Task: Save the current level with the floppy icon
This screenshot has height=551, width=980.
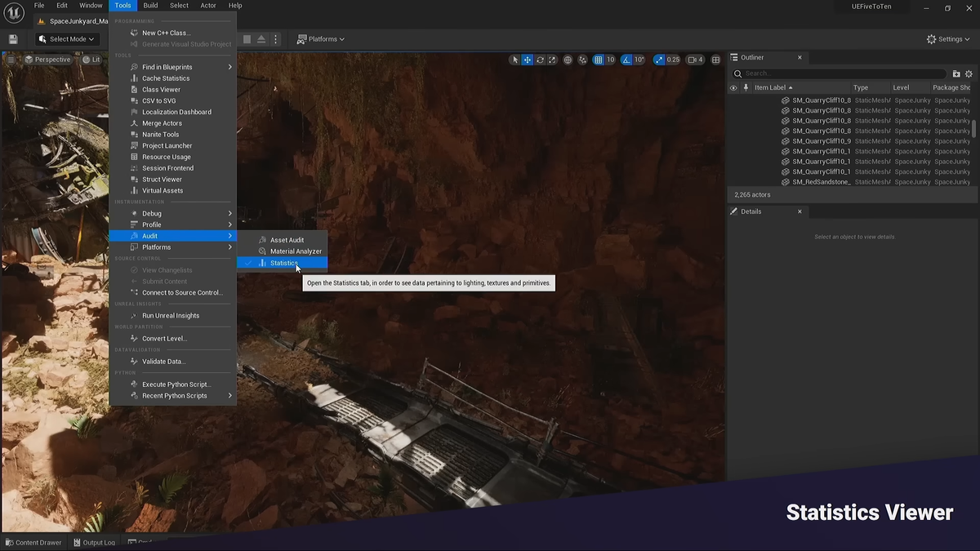Action: coord(13,39)
